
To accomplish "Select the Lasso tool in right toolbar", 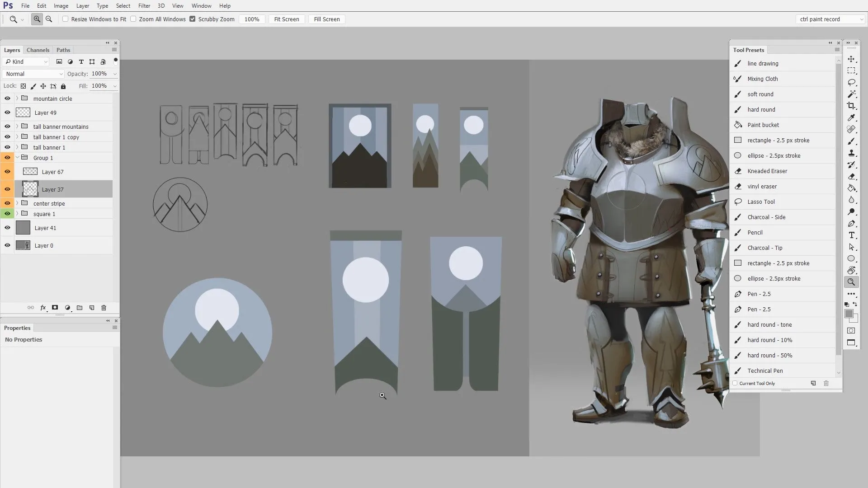I will [x=851, y=82].
